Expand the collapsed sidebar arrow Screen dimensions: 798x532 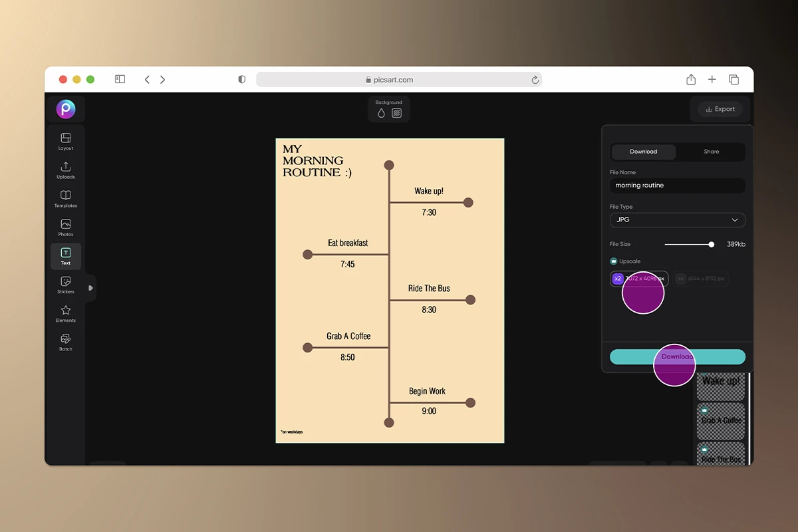coord(89,288)
